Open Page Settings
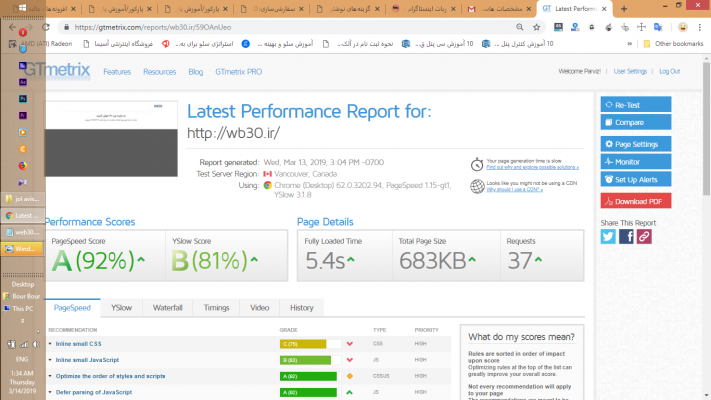Viewport: 711px width, 400px height. [636, 144]
